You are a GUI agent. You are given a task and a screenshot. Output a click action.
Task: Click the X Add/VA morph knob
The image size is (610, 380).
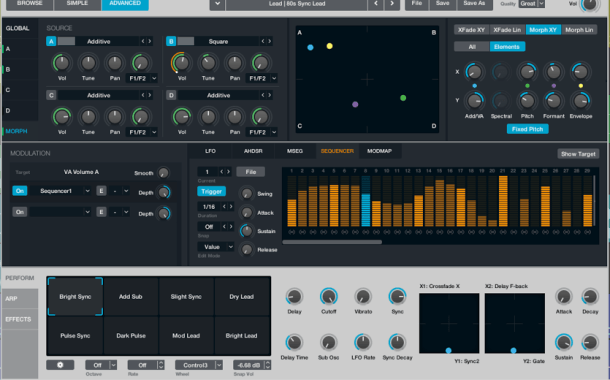474,72
